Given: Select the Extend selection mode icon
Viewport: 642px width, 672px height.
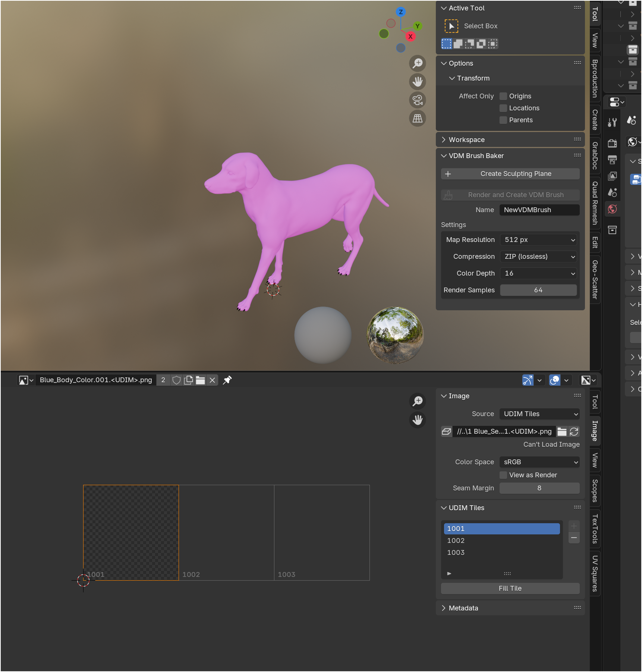Looking at the screenshot, I should (458, 44).
